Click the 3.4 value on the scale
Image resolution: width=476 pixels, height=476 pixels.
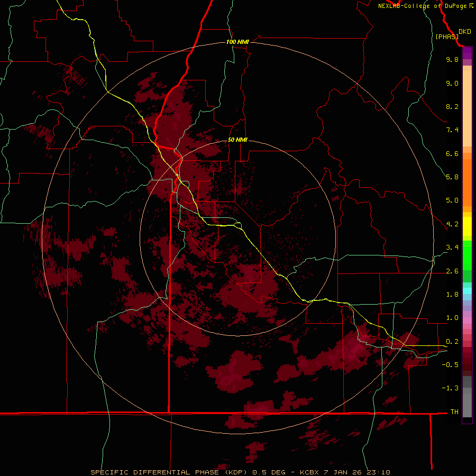pyautogui.click(x=452, y=248)
